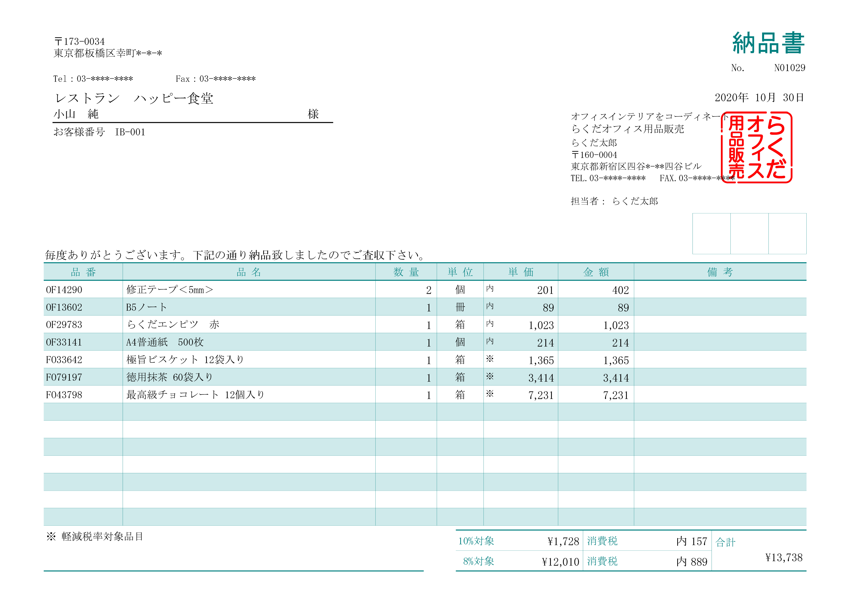The width and height of the screenshot is (868, 613).
Task: Click the Tel : 03-****-**** text
Action: [93, 79]
